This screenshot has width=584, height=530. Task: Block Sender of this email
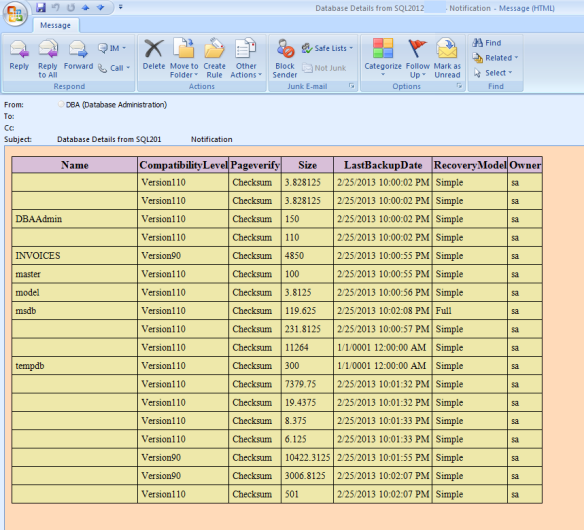285,58
